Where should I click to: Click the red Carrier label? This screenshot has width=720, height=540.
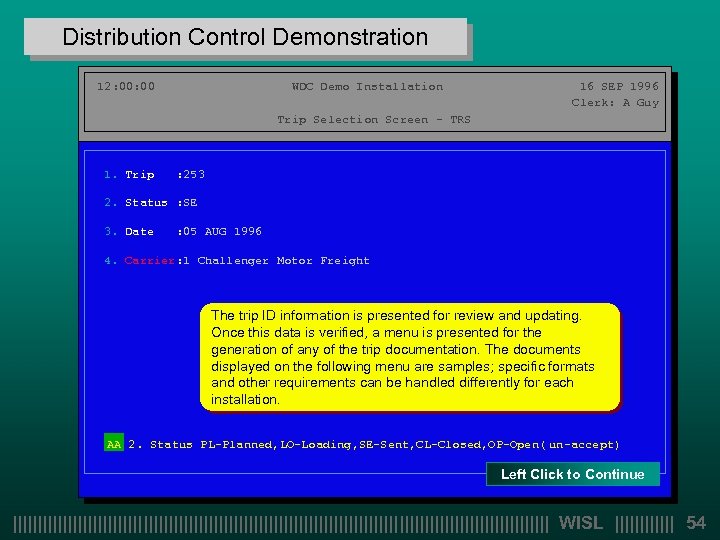[149, 260]
